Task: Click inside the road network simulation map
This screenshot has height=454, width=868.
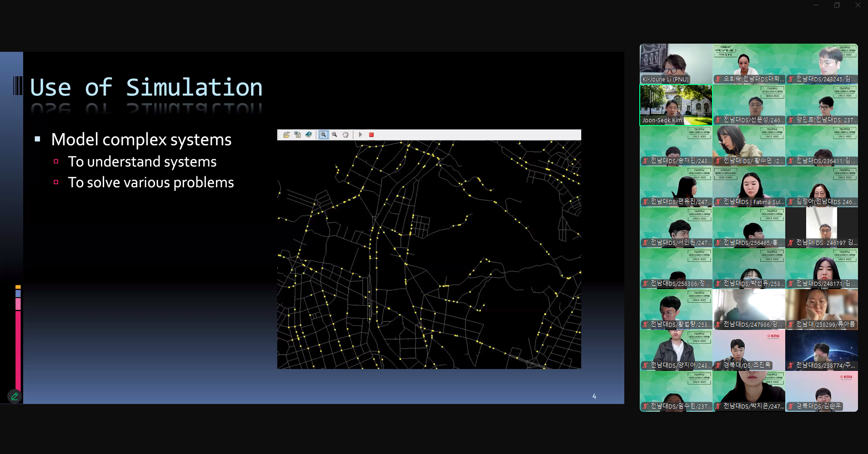Action: tap(429, 254)
